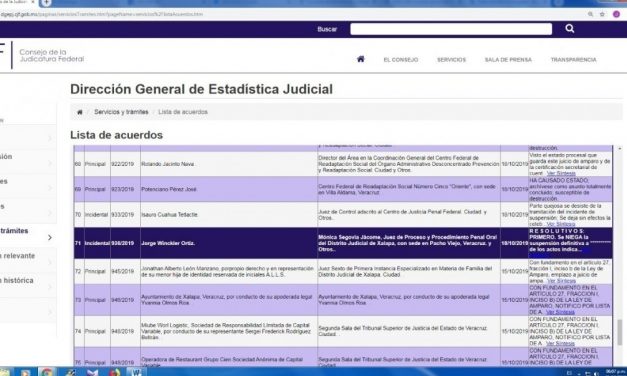This screenshot has height=376, width=627.
Task: Click the case number 922/2019 cell
Action: pos(125,164)
